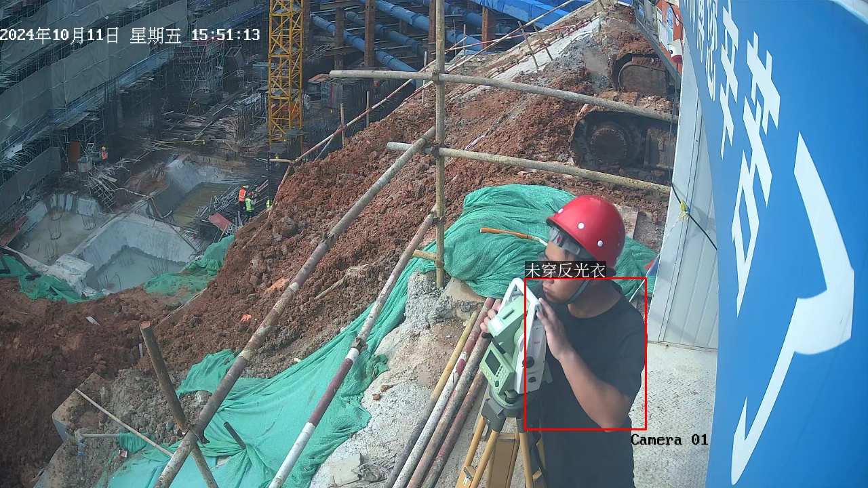Click the date text 2024年10月11日 overlay
The height and width of the screenshot is (488, 868).
pos(60,35)
